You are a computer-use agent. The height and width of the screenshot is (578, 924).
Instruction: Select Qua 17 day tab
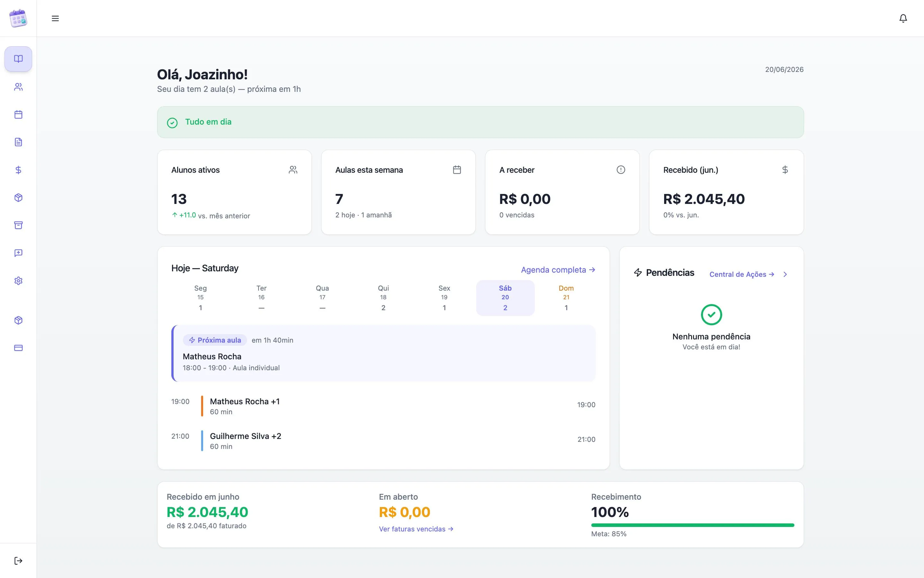click(322, 298)
